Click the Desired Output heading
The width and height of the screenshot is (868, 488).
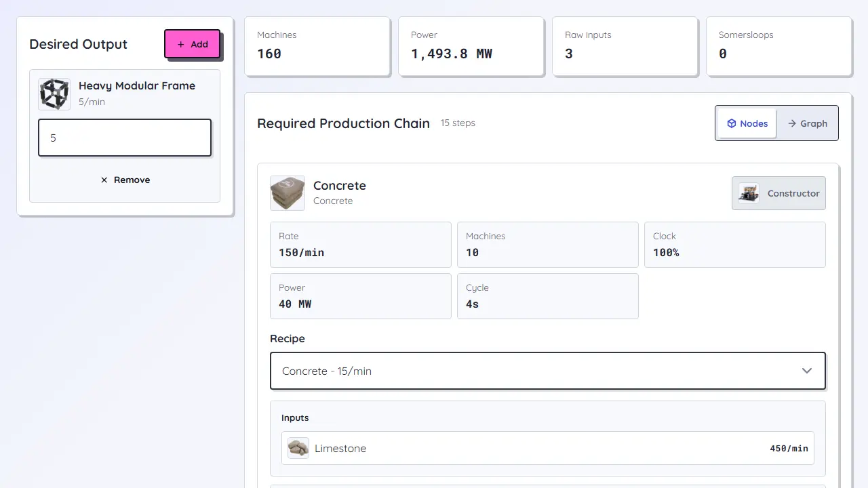(x=78, y=44)
